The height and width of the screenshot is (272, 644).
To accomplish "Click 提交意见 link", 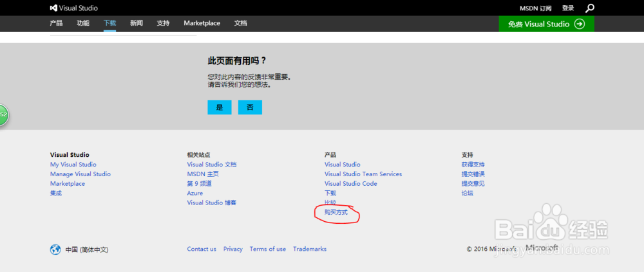I will tap(473, 183).
